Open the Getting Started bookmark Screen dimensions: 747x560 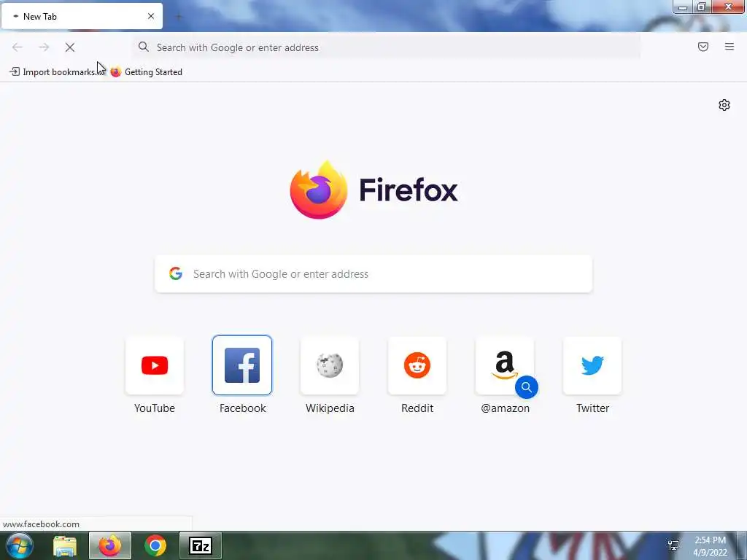click(x=146, y=72)
